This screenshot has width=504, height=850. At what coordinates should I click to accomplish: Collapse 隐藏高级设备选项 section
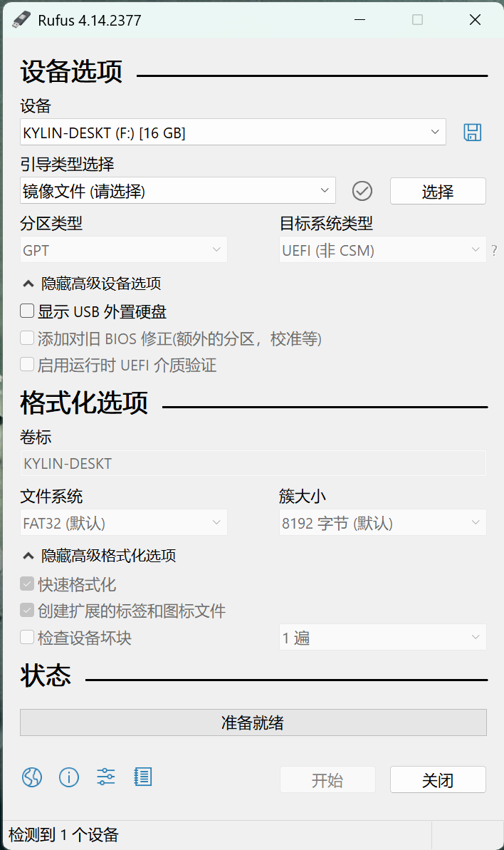pos(91,284)
